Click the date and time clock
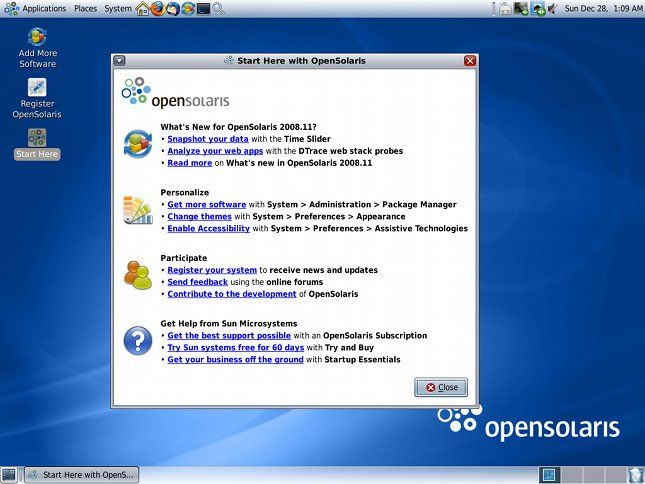Screen dimensions: 645x484 (603, 8)
